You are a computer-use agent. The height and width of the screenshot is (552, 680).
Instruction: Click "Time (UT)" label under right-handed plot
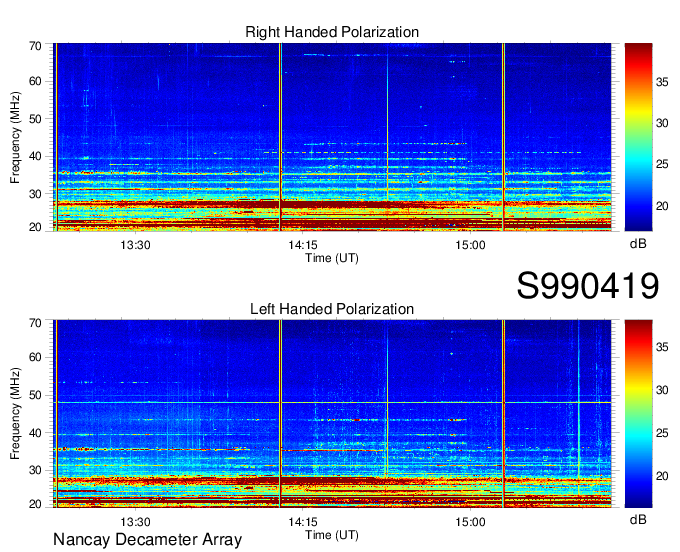coord(332,258)
